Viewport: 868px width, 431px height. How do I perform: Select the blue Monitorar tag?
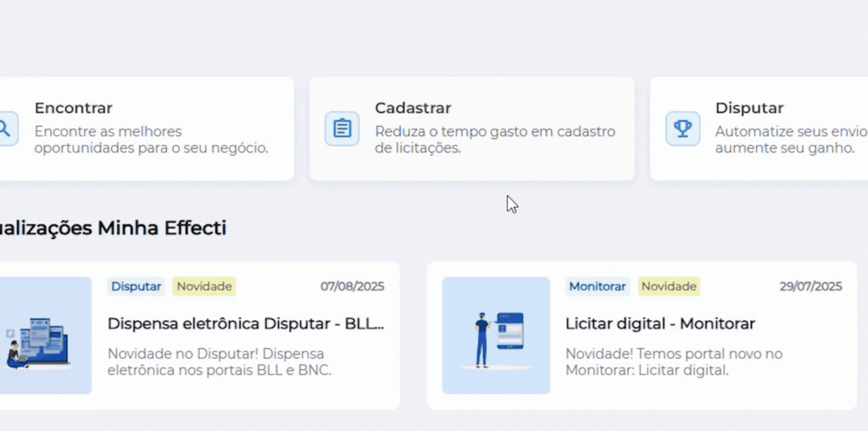pyautogui.click(x=597, y=286)
